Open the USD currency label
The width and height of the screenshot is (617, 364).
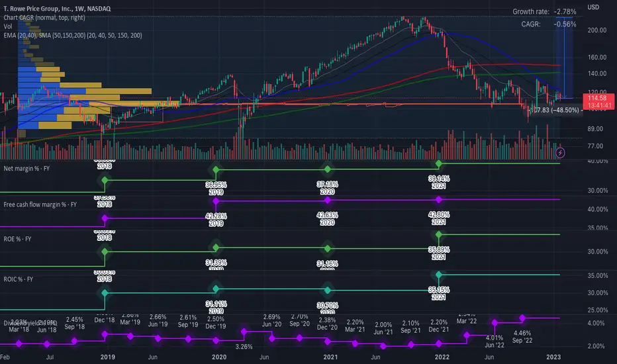coord(593,7)
